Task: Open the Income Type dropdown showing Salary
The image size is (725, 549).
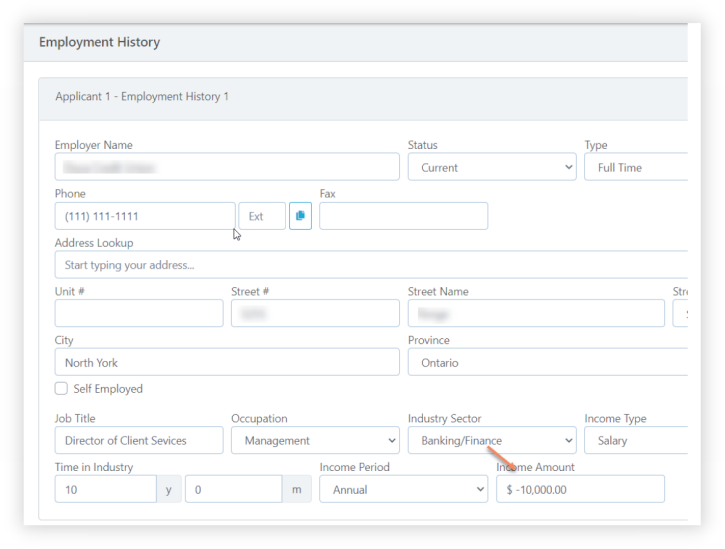Action: 636,441
